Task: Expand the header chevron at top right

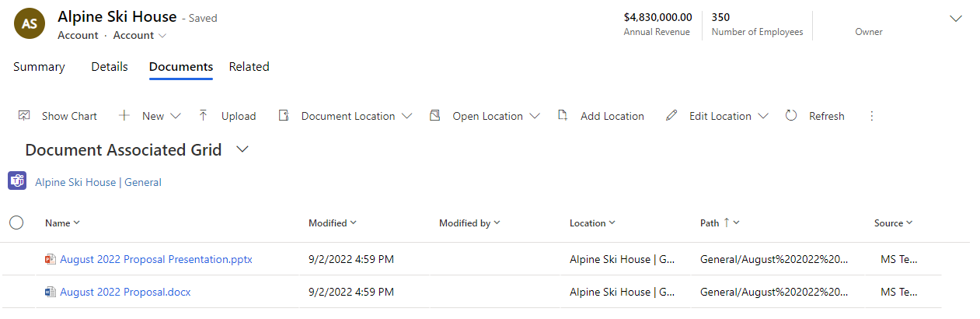Action: coord(956,19)
